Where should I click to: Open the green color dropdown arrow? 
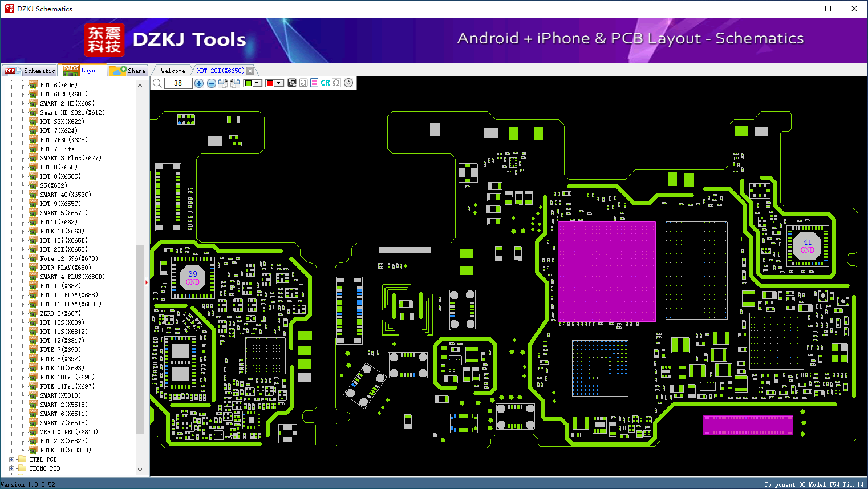click(258, 83)
